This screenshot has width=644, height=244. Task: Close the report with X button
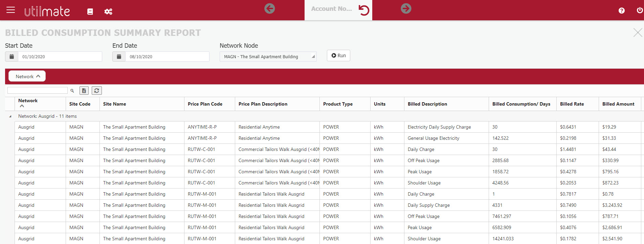click(637, 32)
